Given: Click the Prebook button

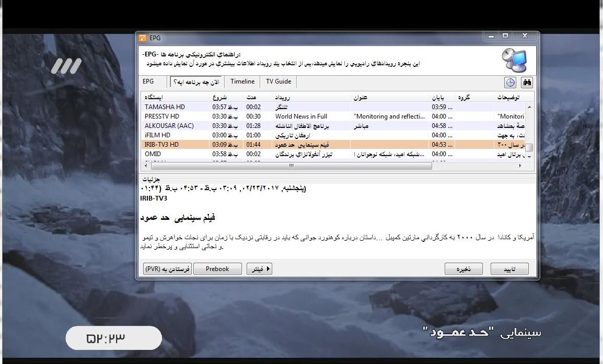Looking at the screenshot, I should point(217,269).
